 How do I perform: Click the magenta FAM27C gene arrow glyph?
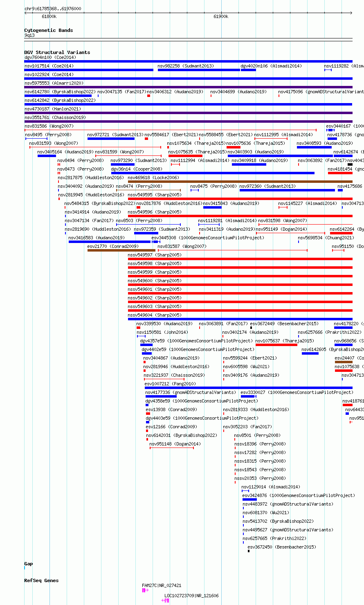pyautogui.click(x=146, y=590)
